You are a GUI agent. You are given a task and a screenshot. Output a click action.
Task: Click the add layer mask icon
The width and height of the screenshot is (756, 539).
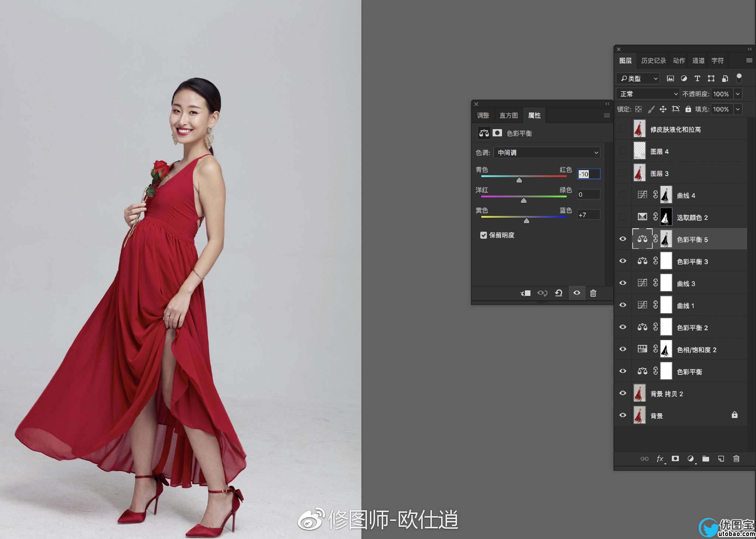coord(675,459)
